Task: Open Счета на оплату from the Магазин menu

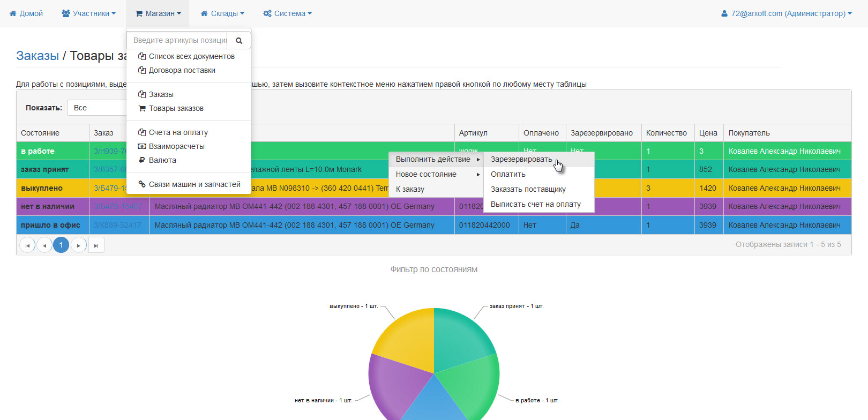Action: [x=178, y=132]
